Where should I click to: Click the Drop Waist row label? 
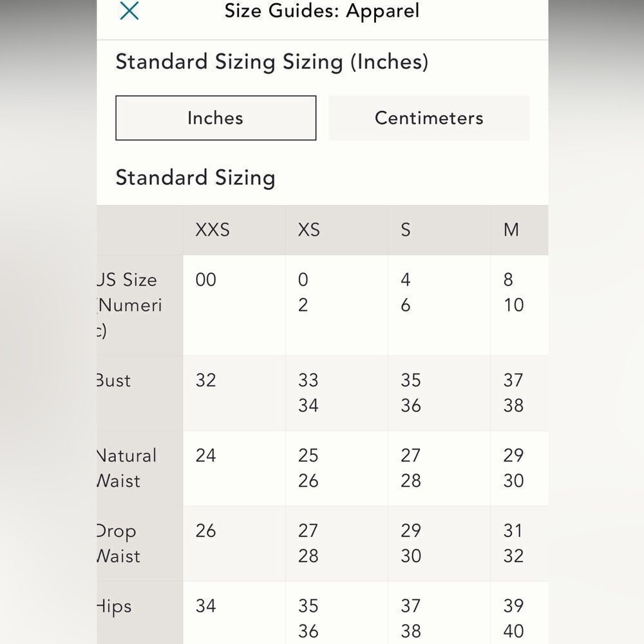point(118,544)
